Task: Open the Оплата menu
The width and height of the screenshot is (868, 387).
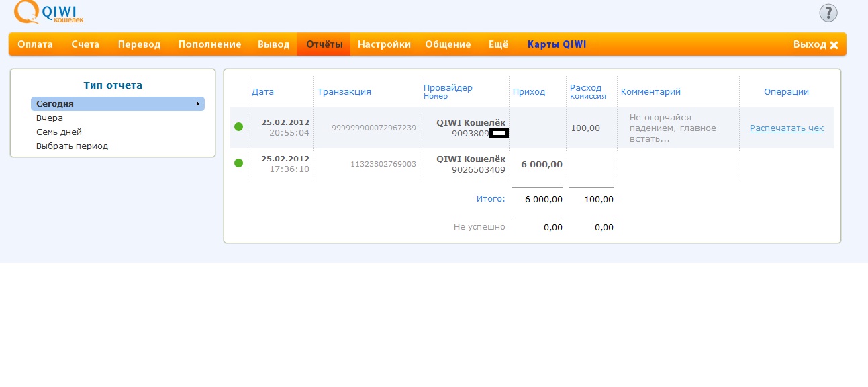Action: (36, 44)
